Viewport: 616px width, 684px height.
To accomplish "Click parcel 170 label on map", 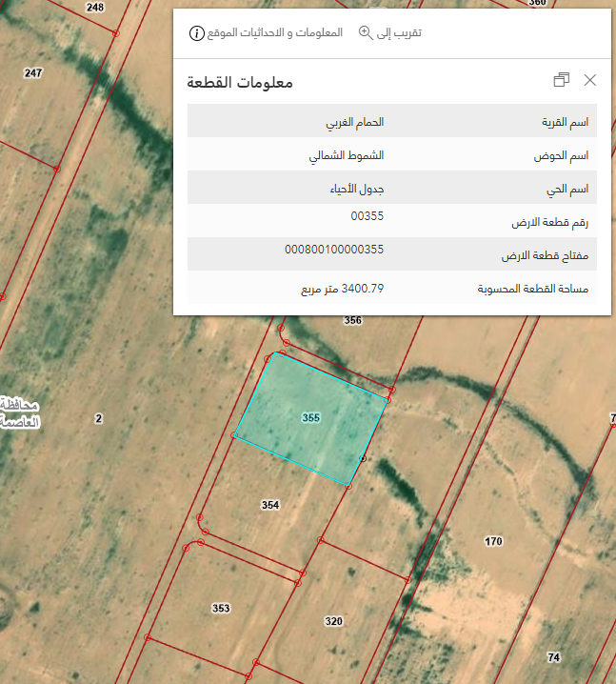I will (x=493, y=541).
